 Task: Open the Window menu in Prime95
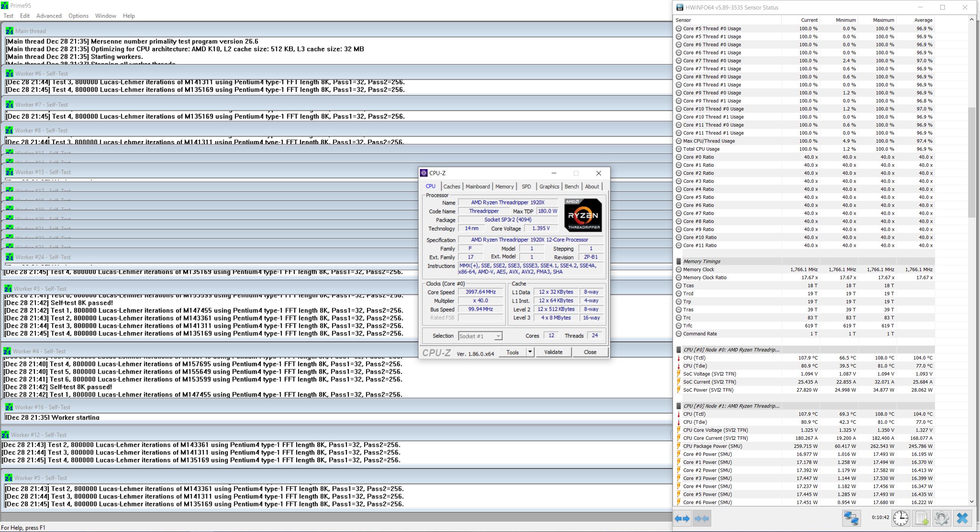(106, 16)
